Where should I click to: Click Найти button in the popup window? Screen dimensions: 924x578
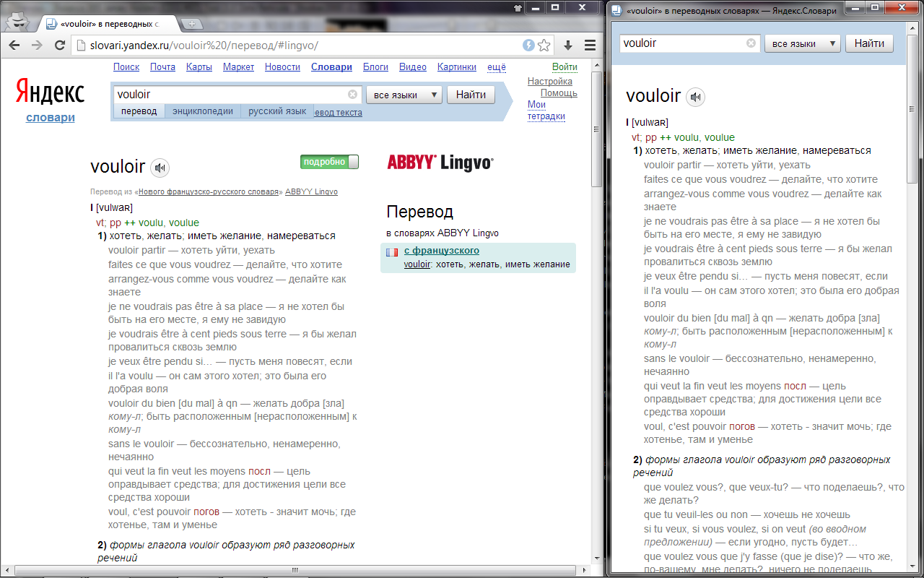(x=869, y=43)
